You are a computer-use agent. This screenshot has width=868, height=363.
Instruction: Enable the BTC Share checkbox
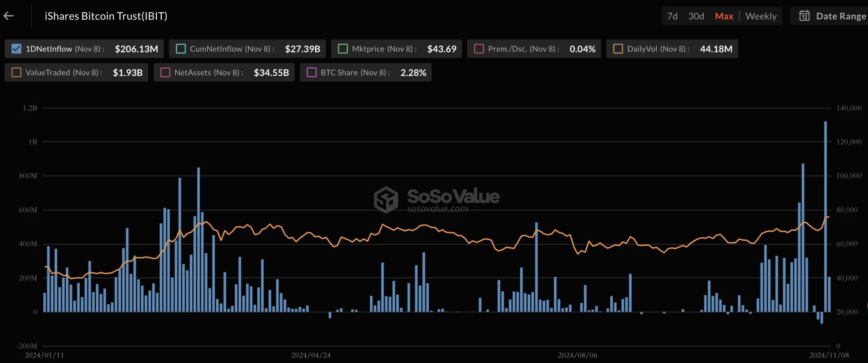click(311, 73)
